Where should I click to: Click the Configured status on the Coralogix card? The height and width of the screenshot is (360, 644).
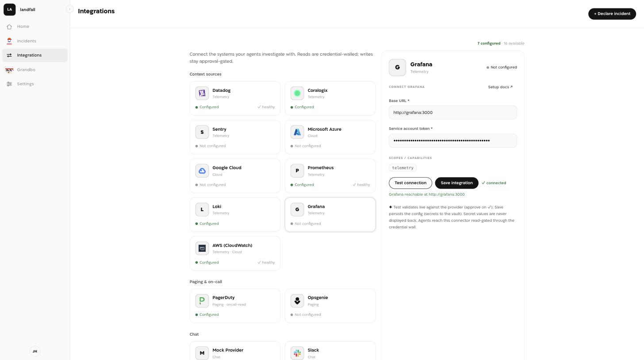(302, 107)
